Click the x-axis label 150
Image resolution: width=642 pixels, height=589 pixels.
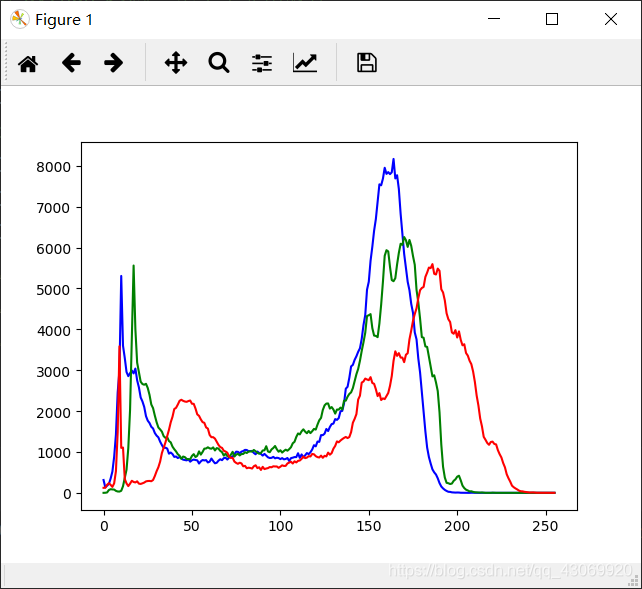[x=369, y=526]
